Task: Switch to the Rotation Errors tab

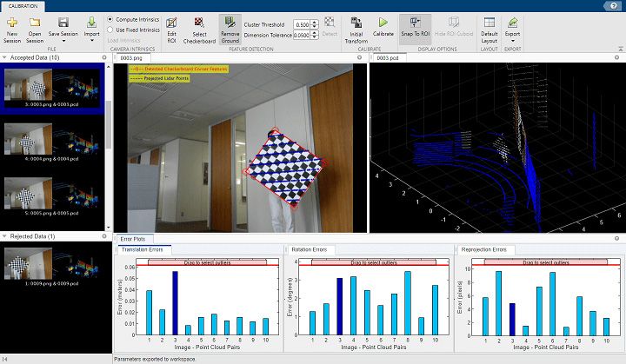Action: pos(309,249)
